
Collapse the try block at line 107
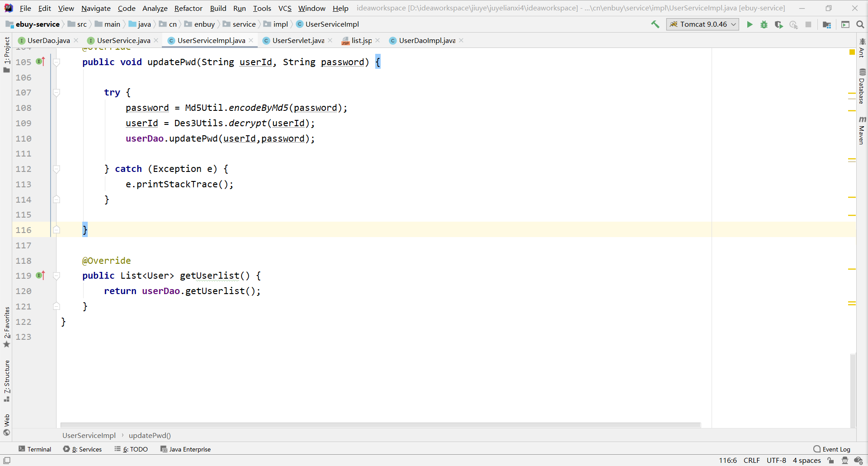[57, 93]
